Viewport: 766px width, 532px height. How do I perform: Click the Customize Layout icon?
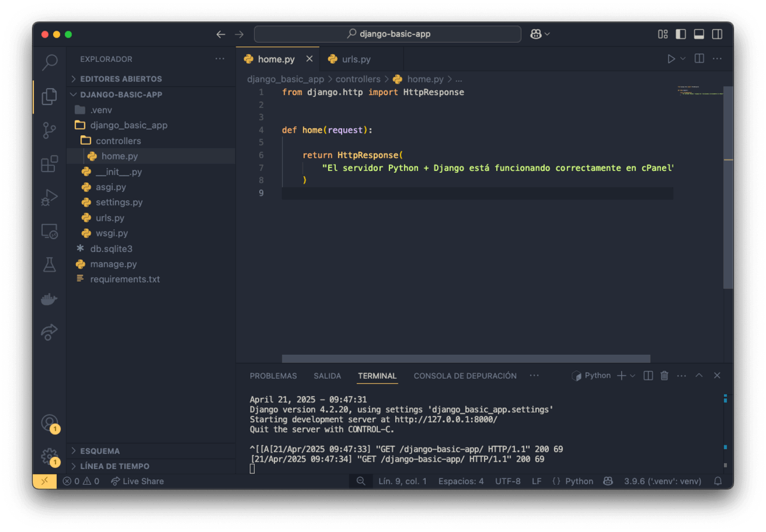click(x=663, y=34)
